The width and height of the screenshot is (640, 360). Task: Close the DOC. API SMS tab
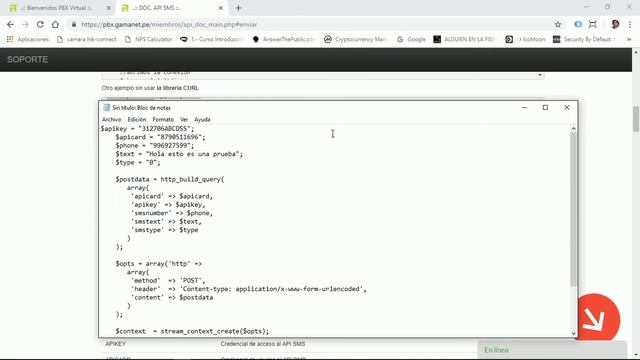coord(220,8)
